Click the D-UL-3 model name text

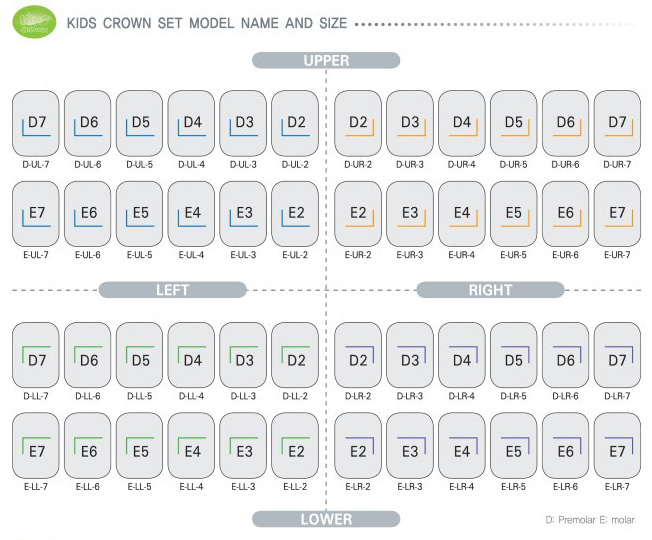click(243, 164)
